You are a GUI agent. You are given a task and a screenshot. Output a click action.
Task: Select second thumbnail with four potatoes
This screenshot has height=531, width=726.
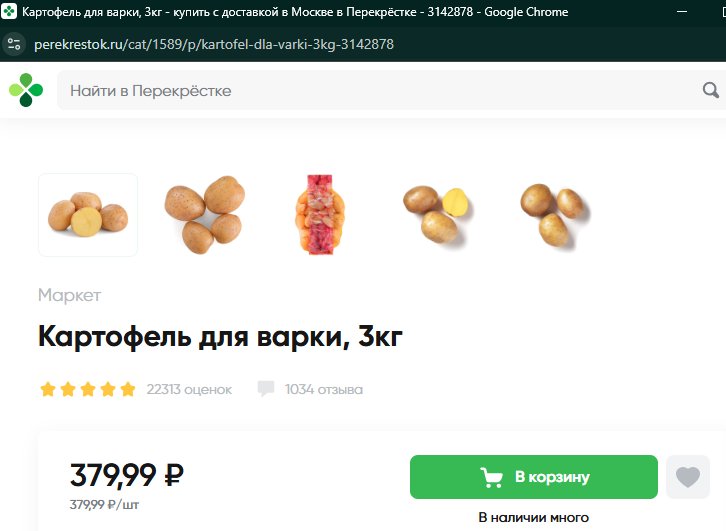204,215
